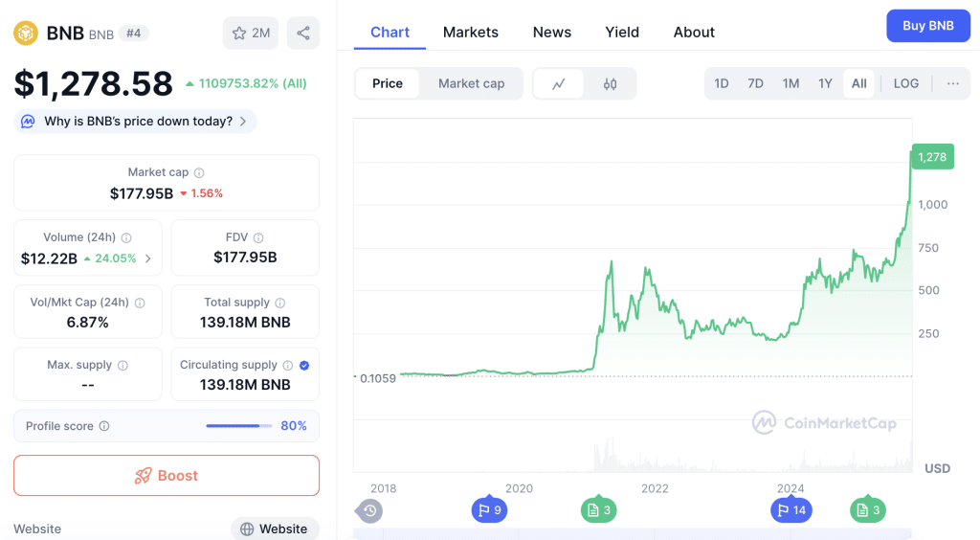Screen dimensions: 980x540
Task: Go to the News tab
Action: [551, 33]
